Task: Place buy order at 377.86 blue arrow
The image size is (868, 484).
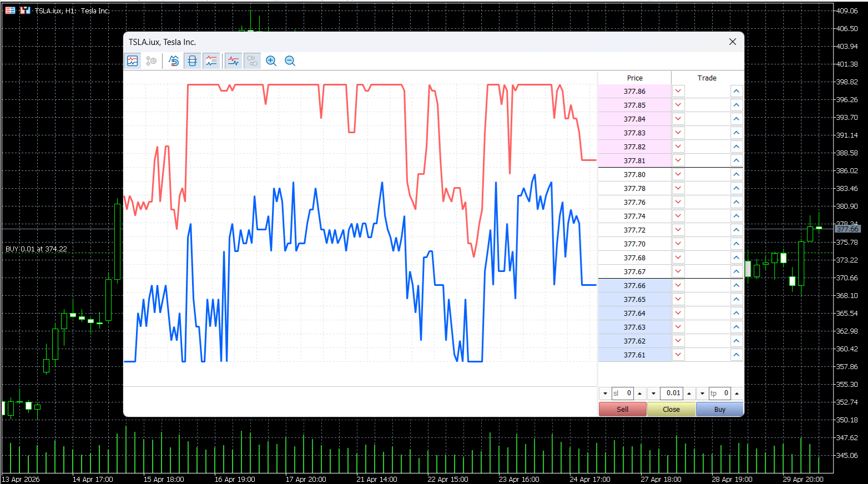Action: tap(736, 91)
